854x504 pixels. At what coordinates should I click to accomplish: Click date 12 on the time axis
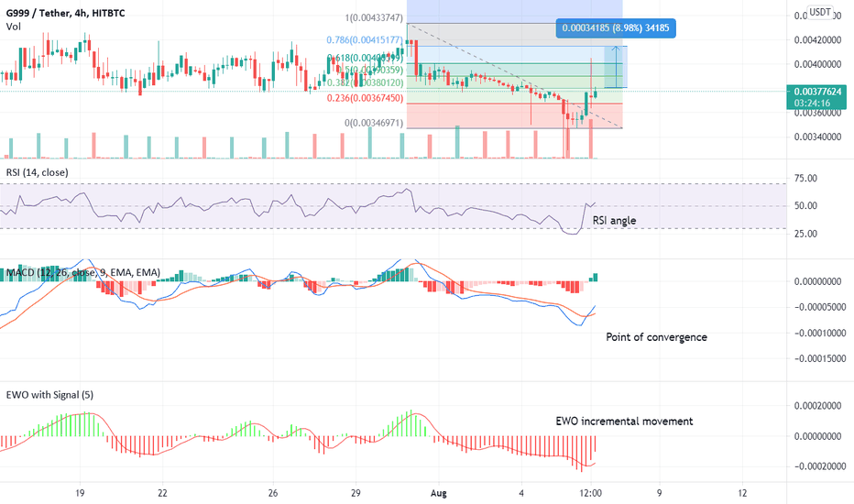pos(742,493)
